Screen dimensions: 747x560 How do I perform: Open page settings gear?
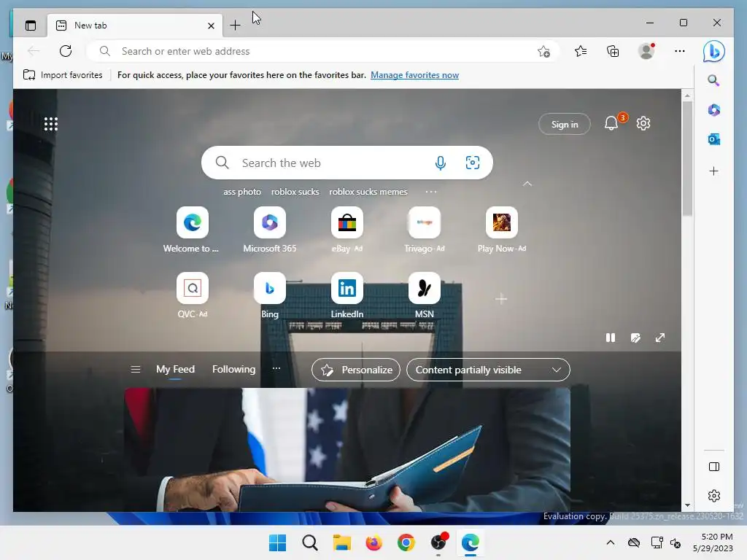pos(643,123)
